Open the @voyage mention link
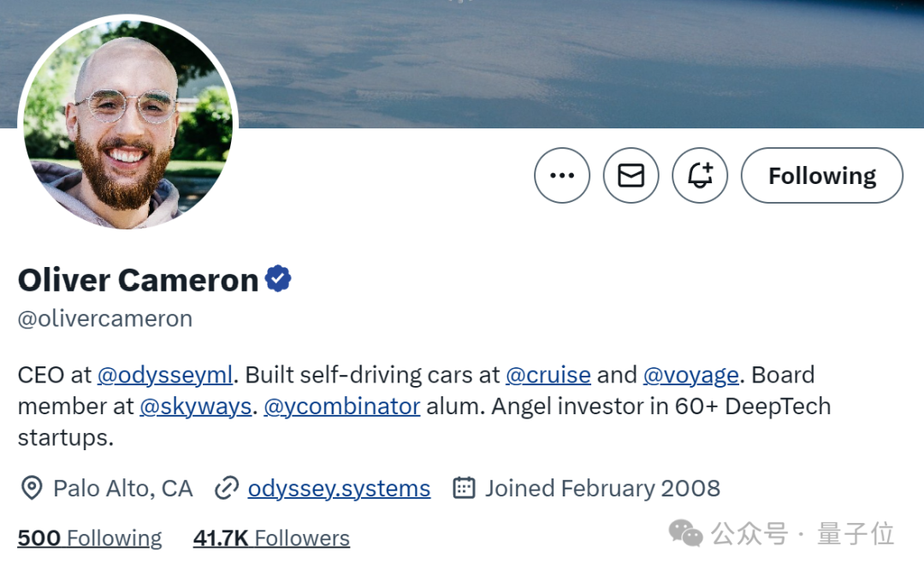Screen dimensions: 924x570 [x=690, y=375]
